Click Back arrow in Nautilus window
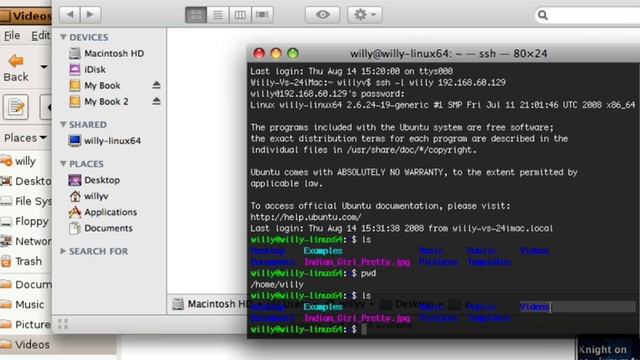Screen dimensions: 640x360 [16, 68]
